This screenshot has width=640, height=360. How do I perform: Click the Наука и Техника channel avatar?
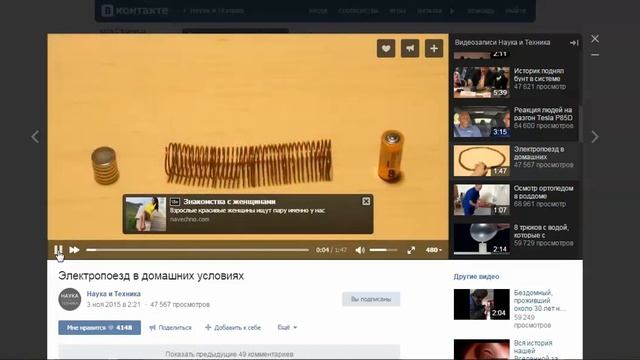point(70,299)
